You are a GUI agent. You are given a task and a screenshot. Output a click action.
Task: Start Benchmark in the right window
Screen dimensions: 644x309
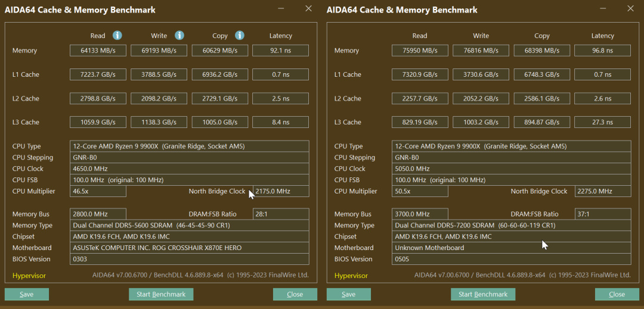(x=483, y=294)
